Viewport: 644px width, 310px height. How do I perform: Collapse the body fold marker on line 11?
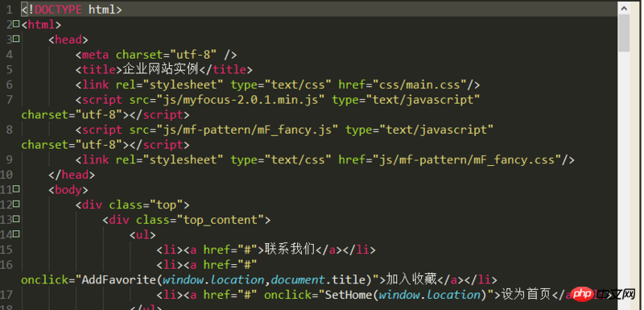coord(16,189)
